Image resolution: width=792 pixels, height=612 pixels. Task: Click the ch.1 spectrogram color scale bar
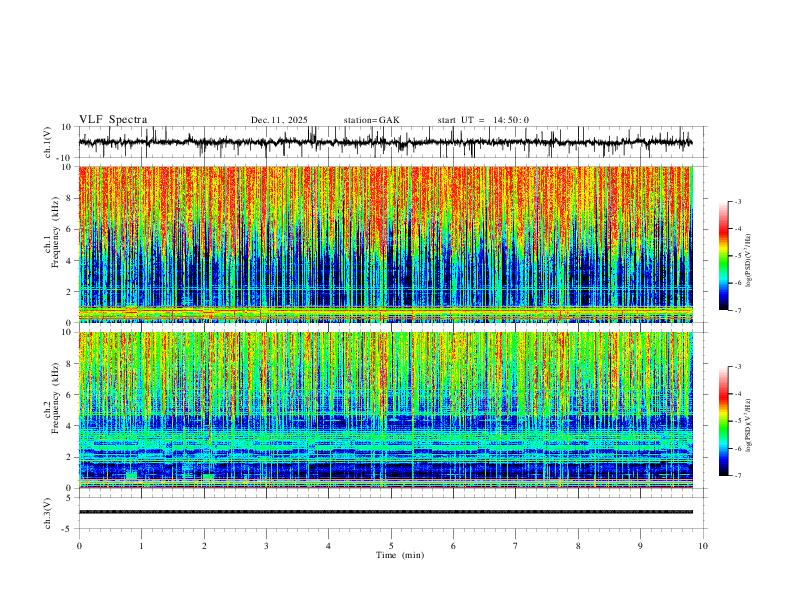(x=723, y=256)
